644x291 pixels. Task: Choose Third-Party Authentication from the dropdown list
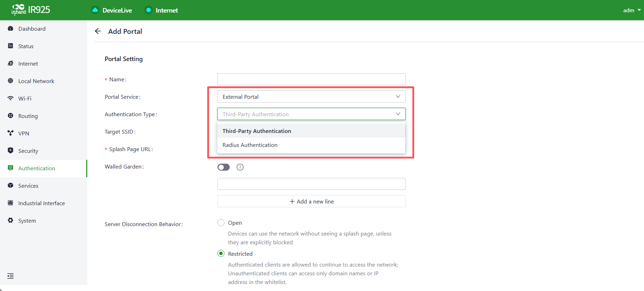[311, 131]
